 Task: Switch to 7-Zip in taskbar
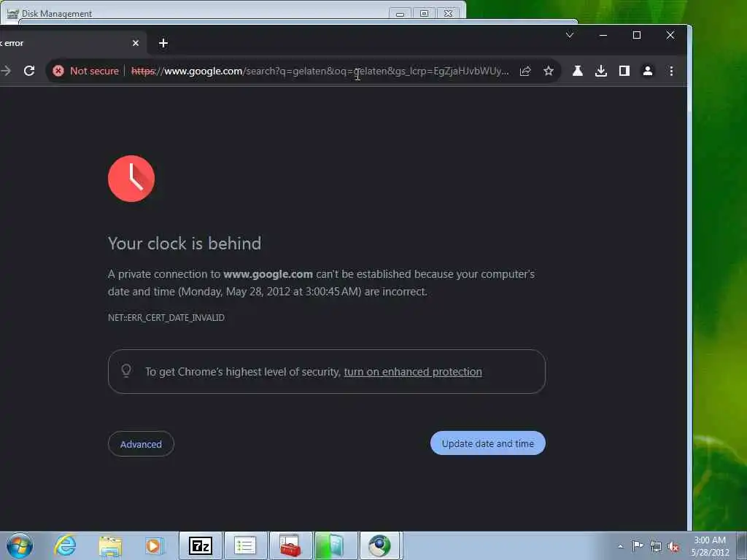tap(200, 545)
